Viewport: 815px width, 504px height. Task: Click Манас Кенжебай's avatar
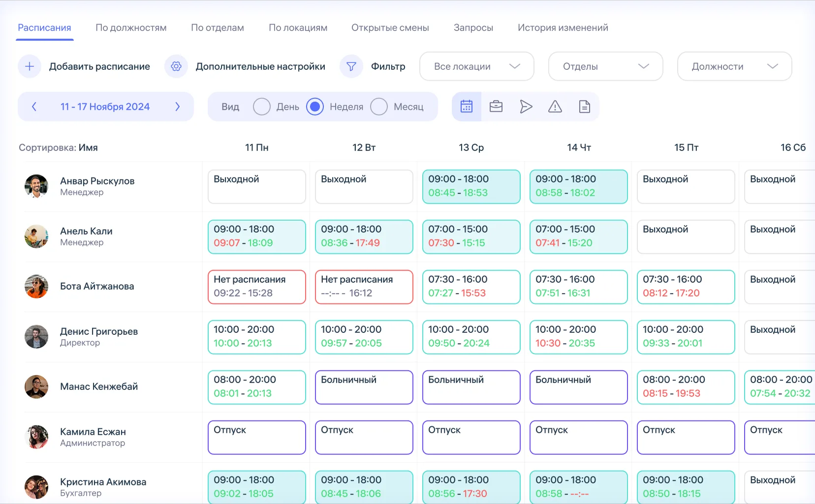click(36, 387)
